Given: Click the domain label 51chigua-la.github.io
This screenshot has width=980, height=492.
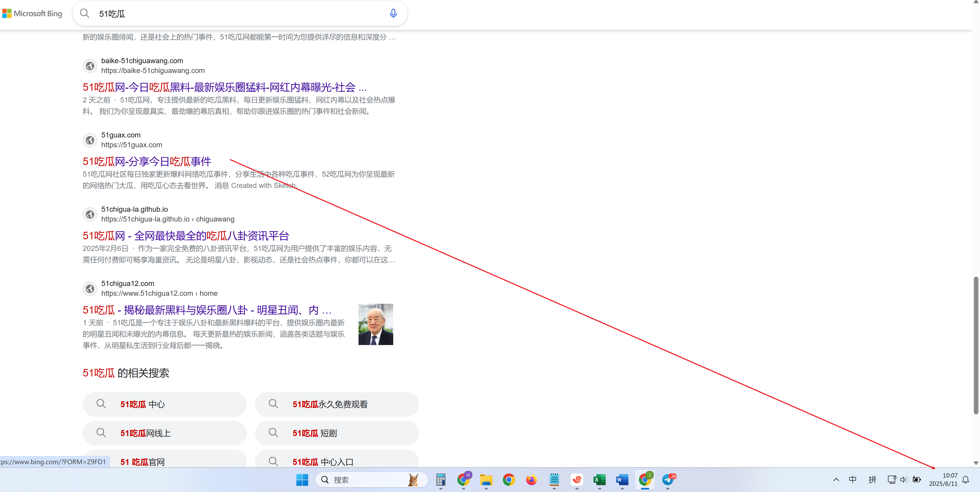Looking at the screenshot, I should click(135, 209).
